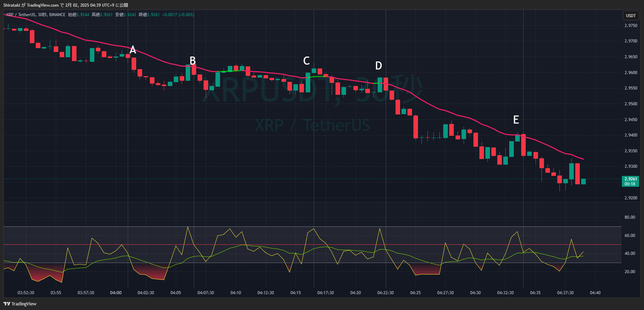
Task: Click the 04:00 time axis label
Action: (x=116, y=293)
